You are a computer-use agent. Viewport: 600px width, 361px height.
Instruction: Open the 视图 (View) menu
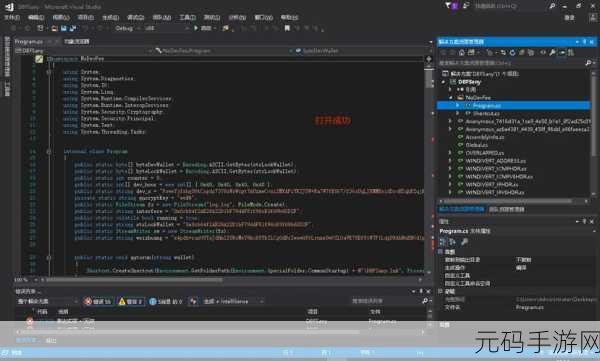click(x=61, y=17)
